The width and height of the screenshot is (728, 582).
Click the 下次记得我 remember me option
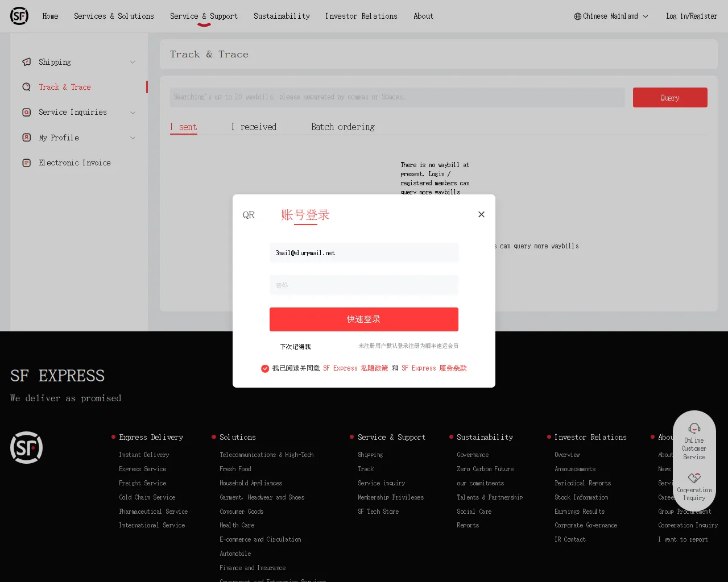(x=295, y=347)
